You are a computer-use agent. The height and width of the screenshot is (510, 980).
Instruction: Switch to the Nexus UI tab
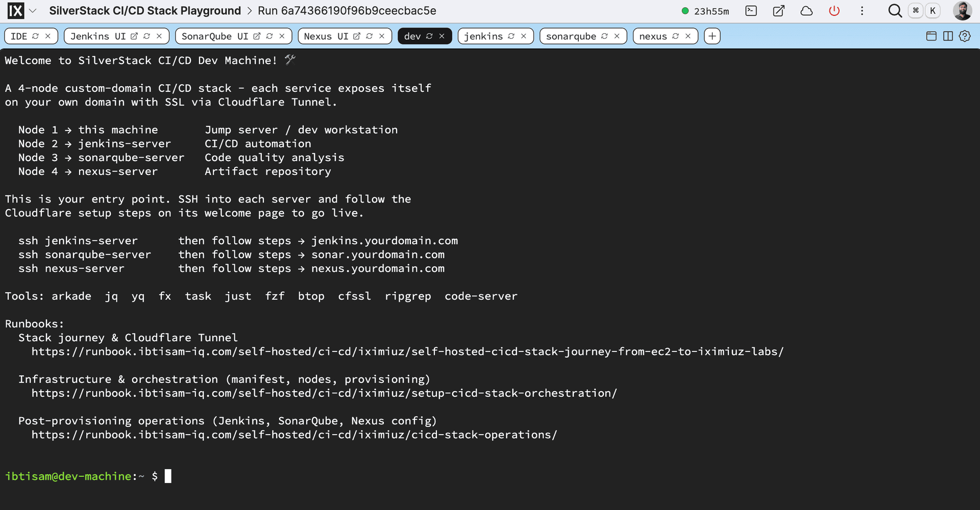click(x=326, y=36)
